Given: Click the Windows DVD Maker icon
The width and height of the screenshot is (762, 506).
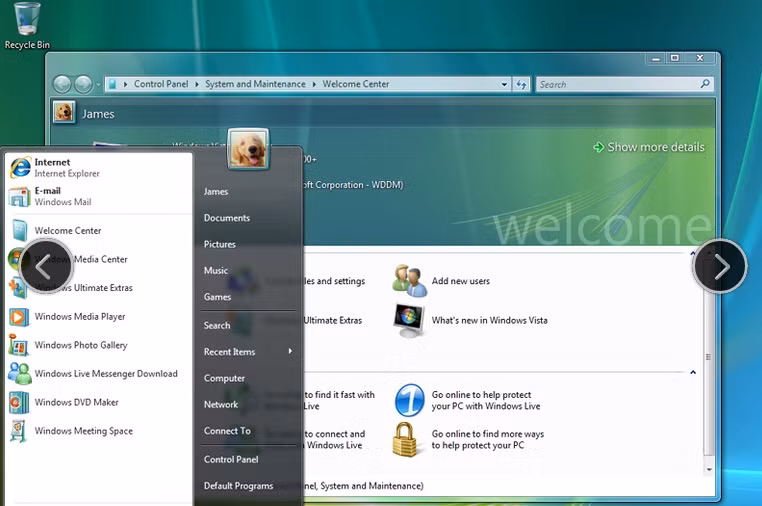Looking at the screenshot, I should 19,402.
